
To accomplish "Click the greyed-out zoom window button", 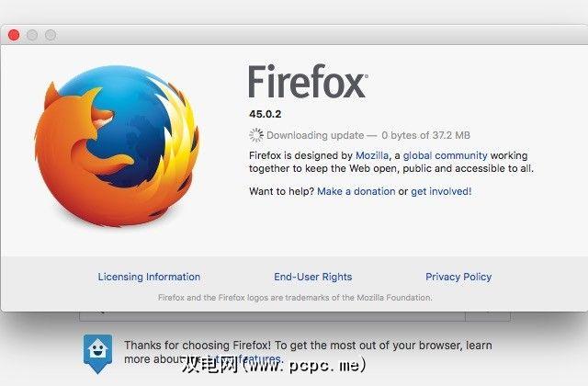I will (51, 35).
